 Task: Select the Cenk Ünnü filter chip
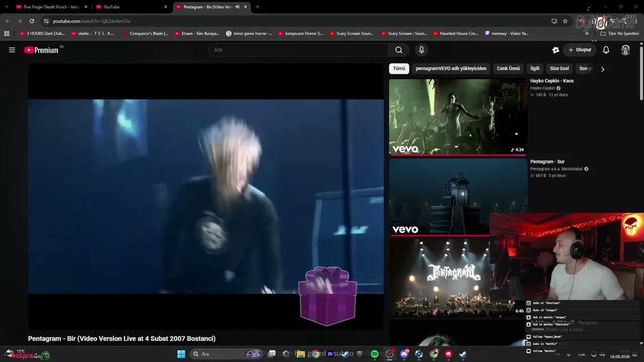[508, 68]
